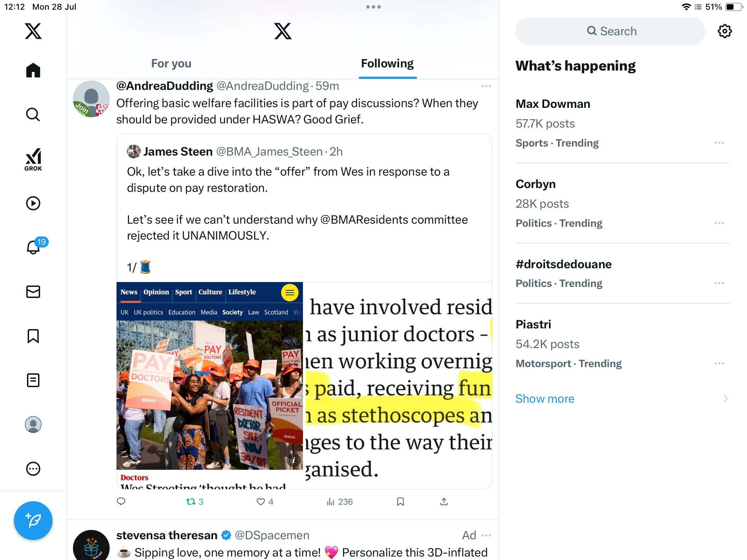Screen dimensions: 747x560
Task: Open the Lists icon in sidebar
Action: click(x=33, y=380)
